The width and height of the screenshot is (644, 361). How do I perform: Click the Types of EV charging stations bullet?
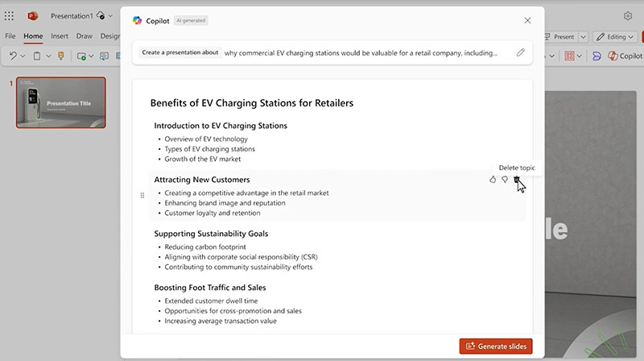click(210, 149)
